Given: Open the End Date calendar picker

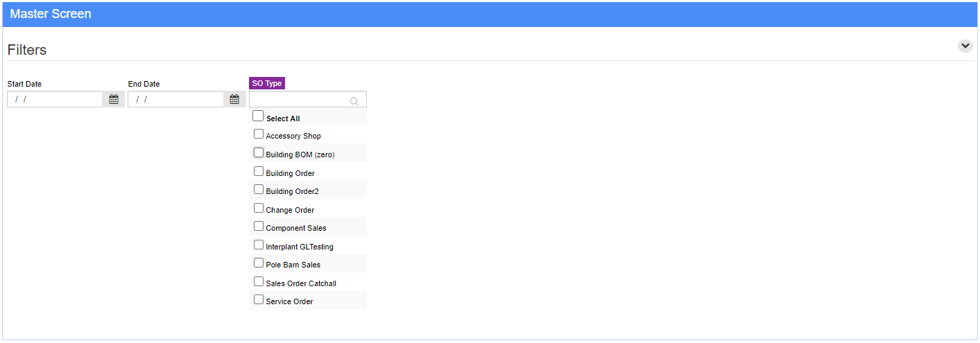Looking at the screenshot, I should [234, 99].
